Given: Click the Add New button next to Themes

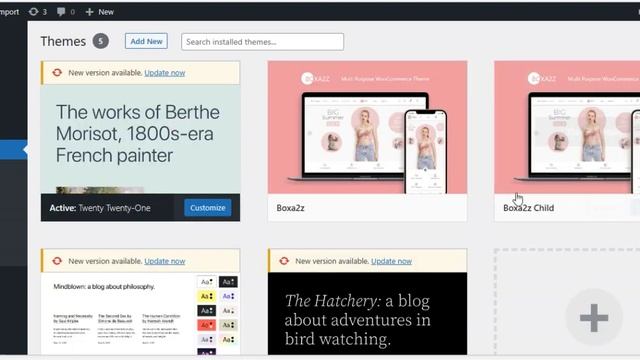Looking at the screenshot, I should click(146, 41).
